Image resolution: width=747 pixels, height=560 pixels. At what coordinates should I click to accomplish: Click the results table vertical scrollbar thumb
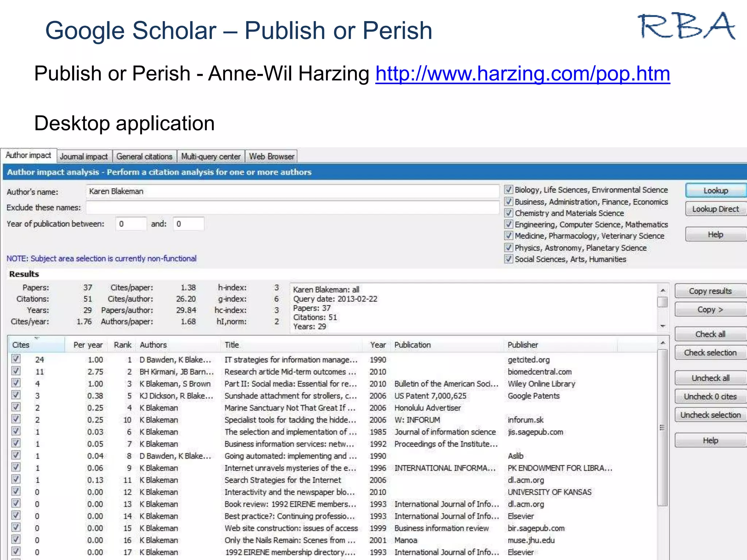coord(663,427)
